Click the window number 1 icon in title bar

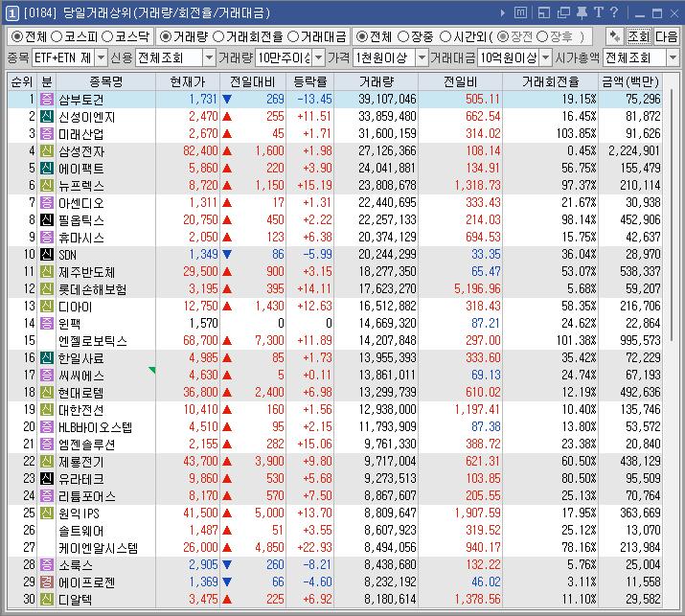(12, 13)
